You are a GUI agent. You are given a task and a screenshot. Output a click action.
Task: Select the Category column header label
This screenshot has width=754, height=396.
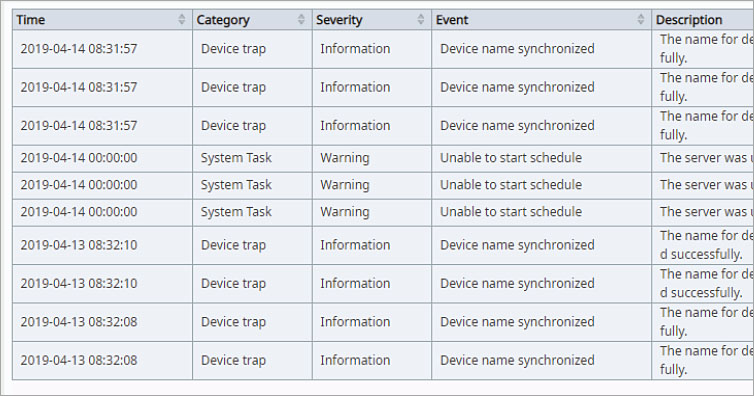[x=223, y=20]
